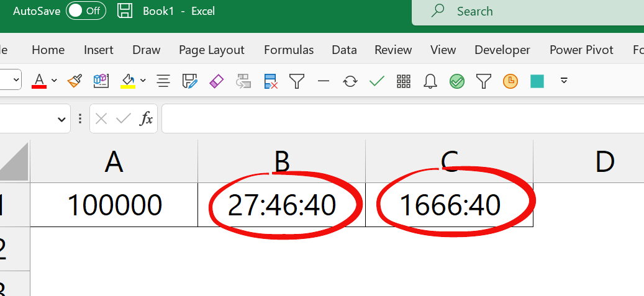This screenshot has width=644, height=296.
Task: Click the teal square swatch icon
Action: tap(537, 81)
